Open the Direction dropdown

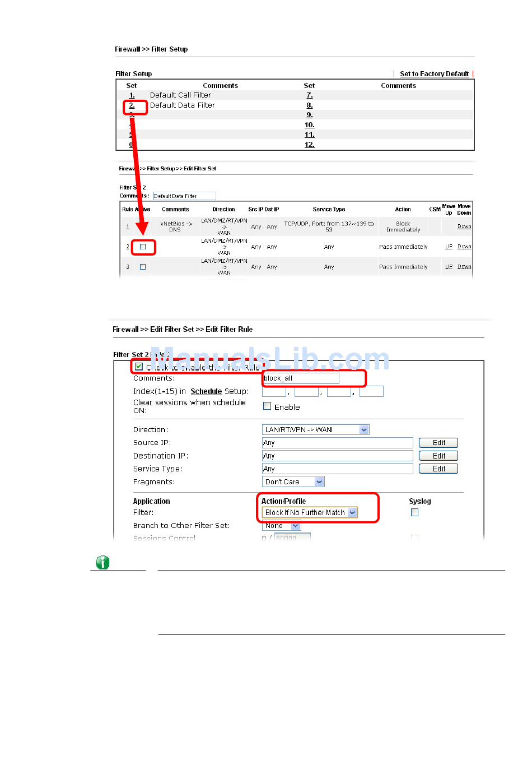316,430
